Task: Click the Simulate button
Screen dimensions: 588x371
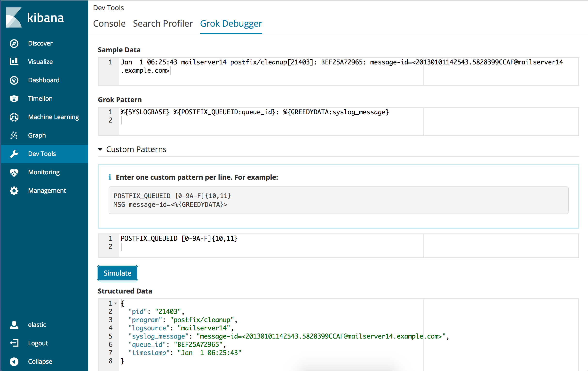Action: [x=118, y=273]
